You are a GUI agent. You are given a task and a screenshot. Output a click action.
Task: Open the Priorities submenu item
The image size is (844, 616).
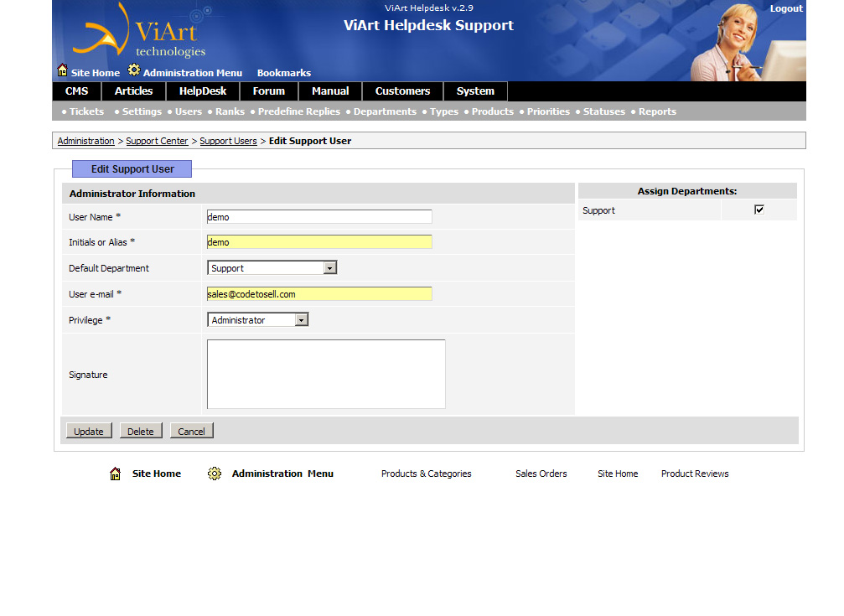point(548,111)
